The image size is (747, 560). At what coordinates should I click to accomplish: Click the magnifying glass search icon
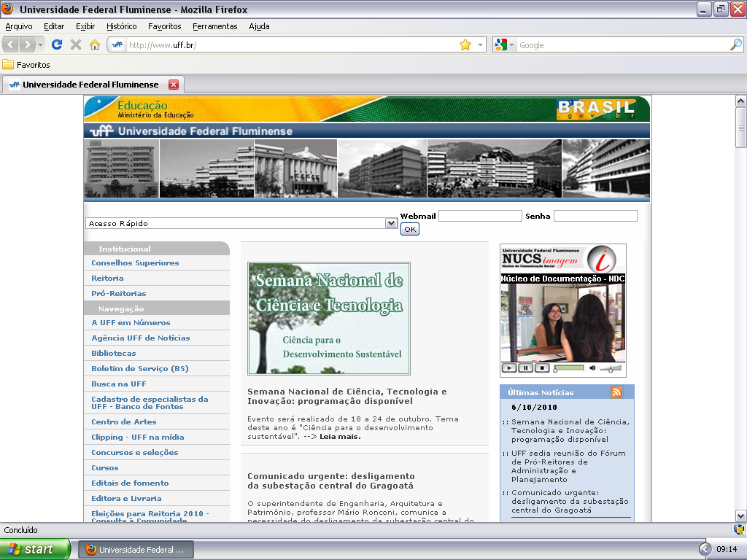click(x=735, y=44)
